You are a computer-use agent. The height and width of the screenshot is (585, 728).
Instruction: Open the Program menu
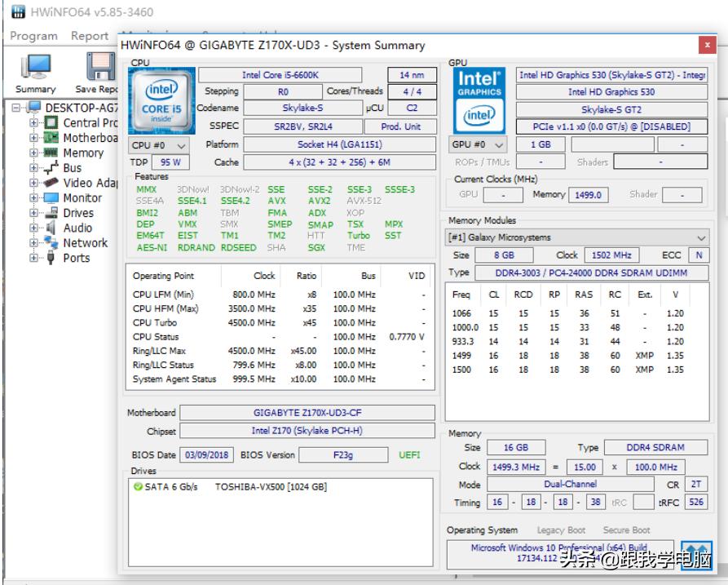tap(33, 36)
